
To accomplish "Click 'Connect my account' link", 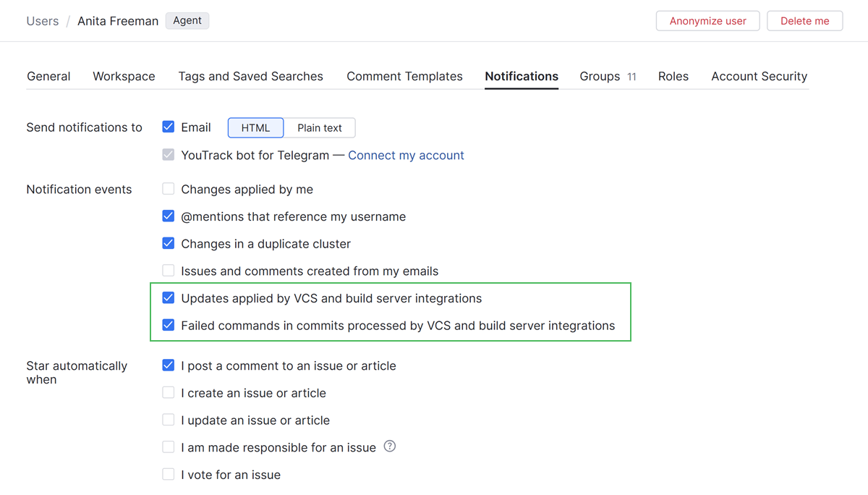I will coord(406,156).
